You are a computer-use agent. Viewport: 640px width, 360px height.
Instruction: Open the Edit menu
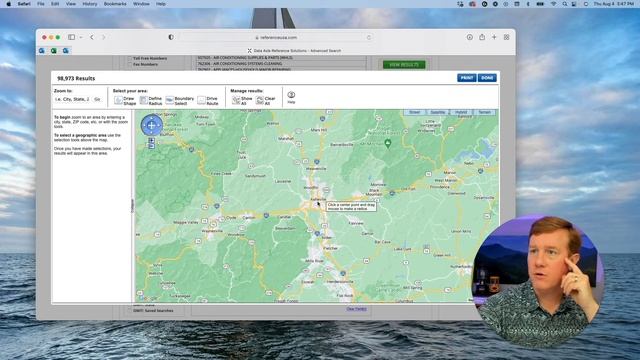click(x=55, y=4)
